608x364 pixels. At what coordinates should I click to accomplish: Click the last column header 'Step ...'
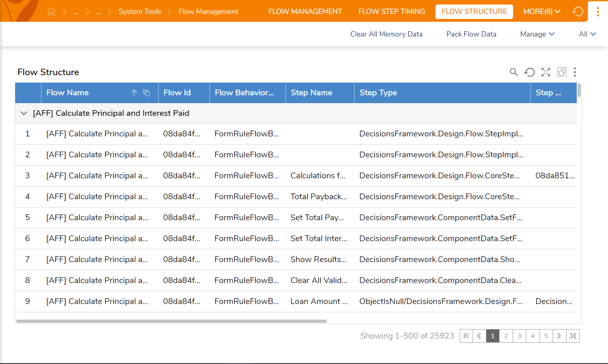click(553, 93)
